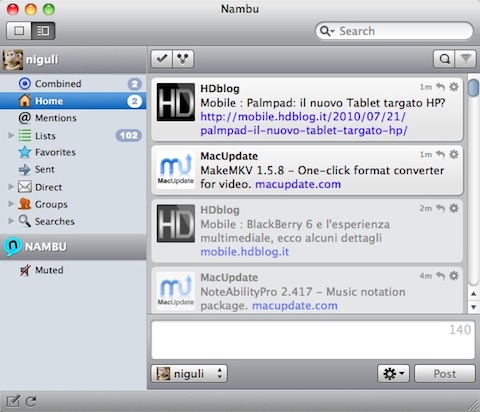Click scrollbar up arrow

(x=473, y=294)
